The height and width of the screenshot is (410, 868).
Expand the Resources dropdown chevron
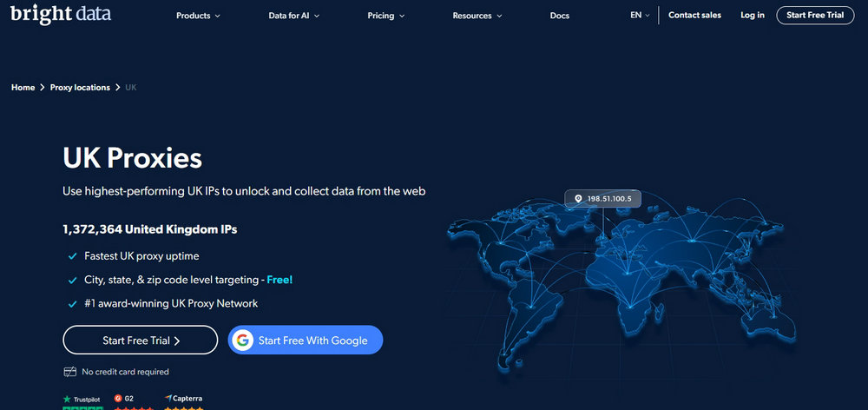[x=499, y=16]
